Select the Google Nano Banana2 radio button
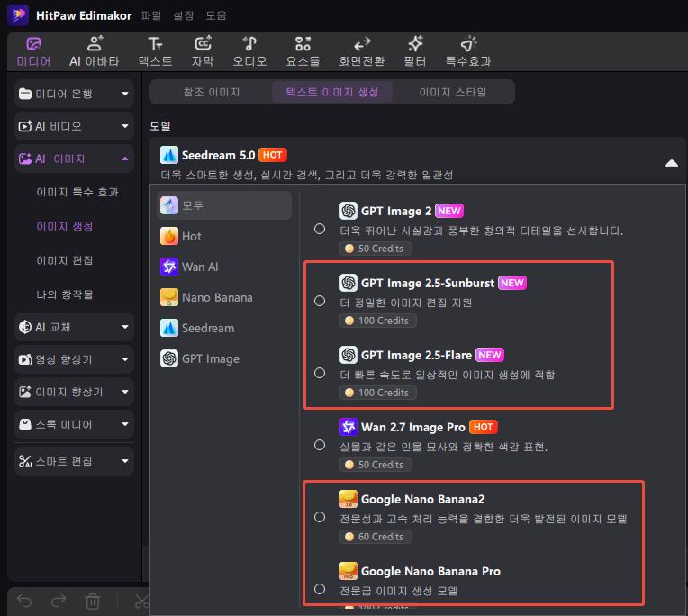Image resolution: width=688 pixels, height=616 pixels. (320, 517)
